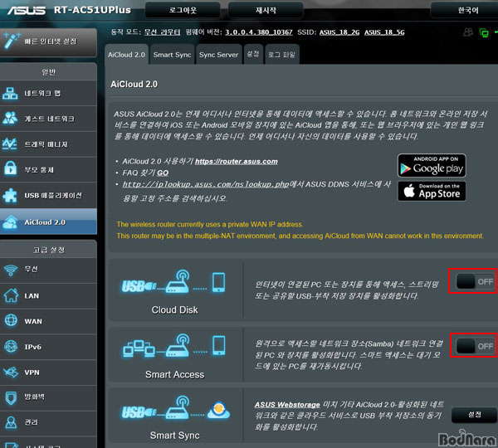The width and height of the screenshot is (498, 448).
Task: Click the 무선 라우터 operation mode link
Action: coord(163,32)
